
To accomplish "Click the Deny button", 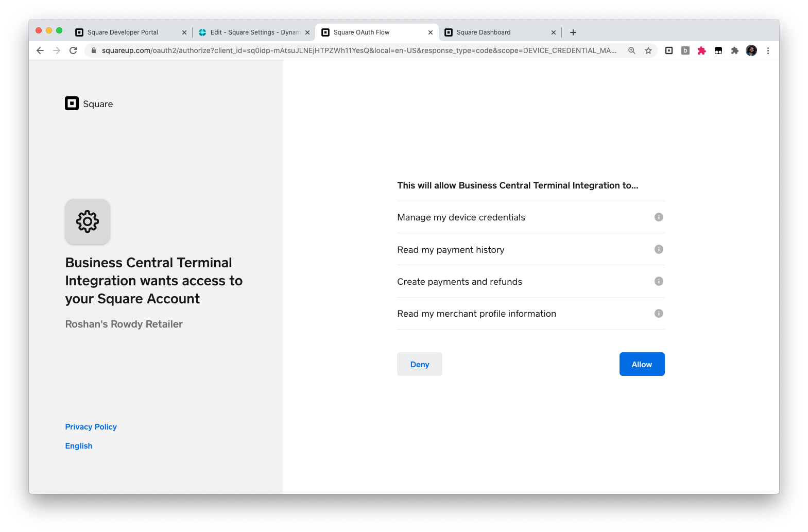I will point(419,364).
